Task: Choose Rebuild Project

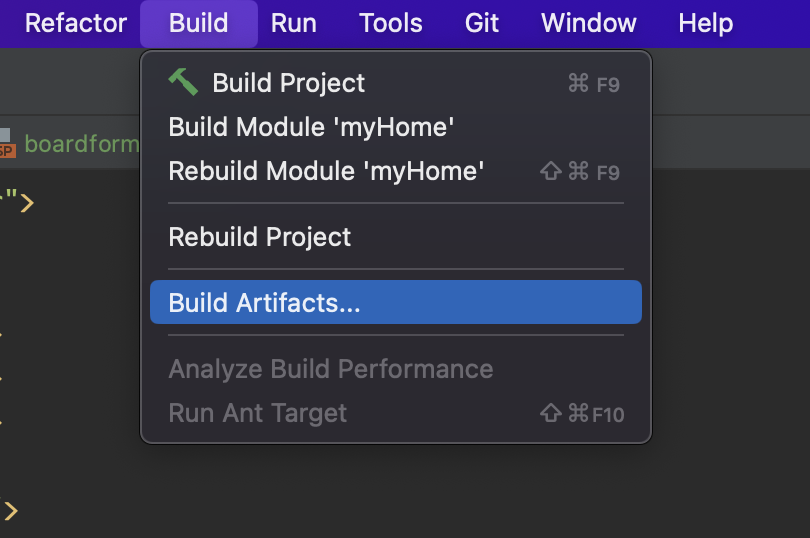Action: pyautogui.click(x=260, y=237)
